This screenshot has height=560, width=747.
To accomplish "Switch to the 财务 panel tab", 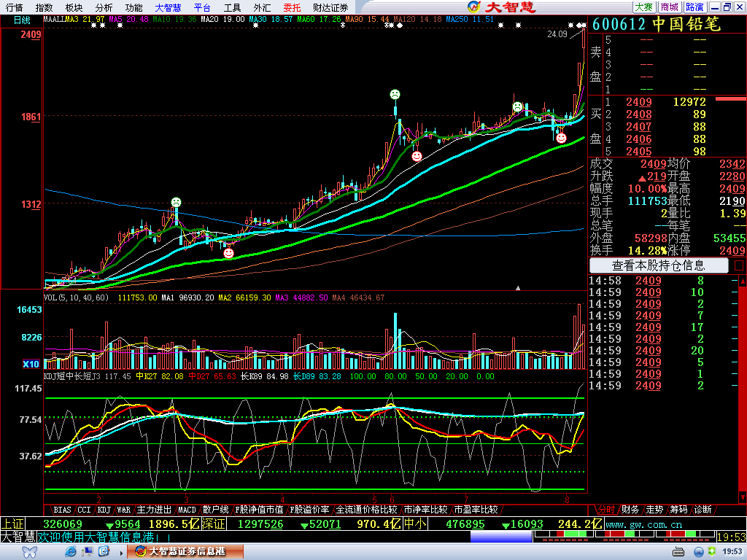I will (630, 510).
